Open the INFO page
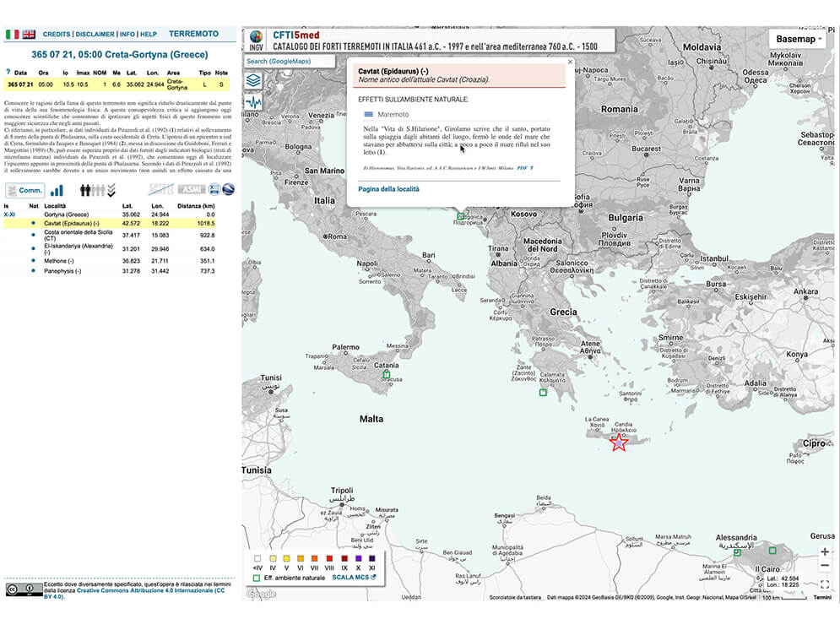 coord(127,35)
